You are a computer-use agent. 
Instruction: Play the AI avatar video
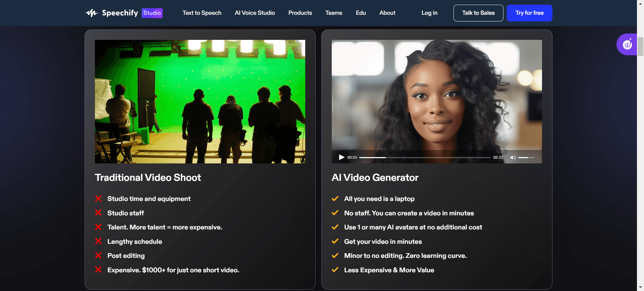click(x=341, y=157)
